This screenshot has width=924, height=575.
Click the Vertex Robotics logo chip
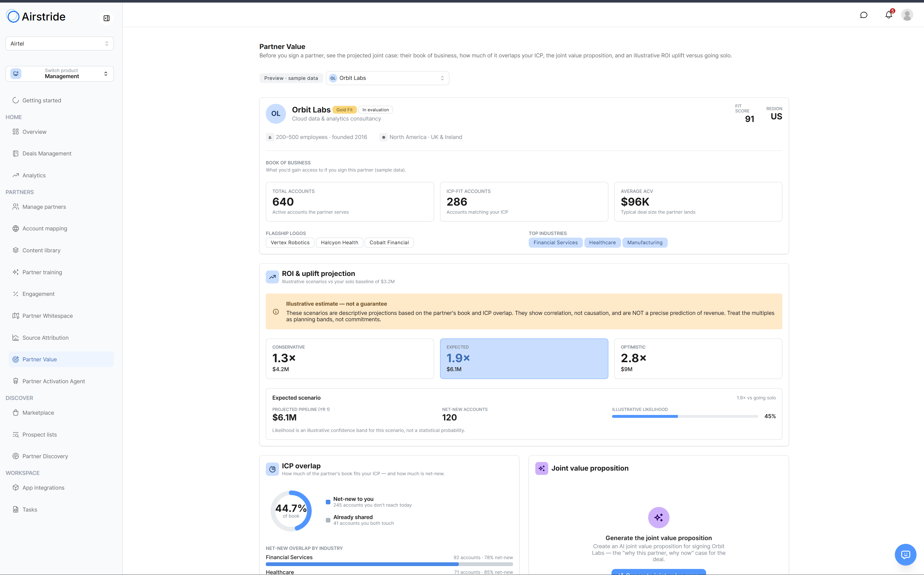click(290, 243)
